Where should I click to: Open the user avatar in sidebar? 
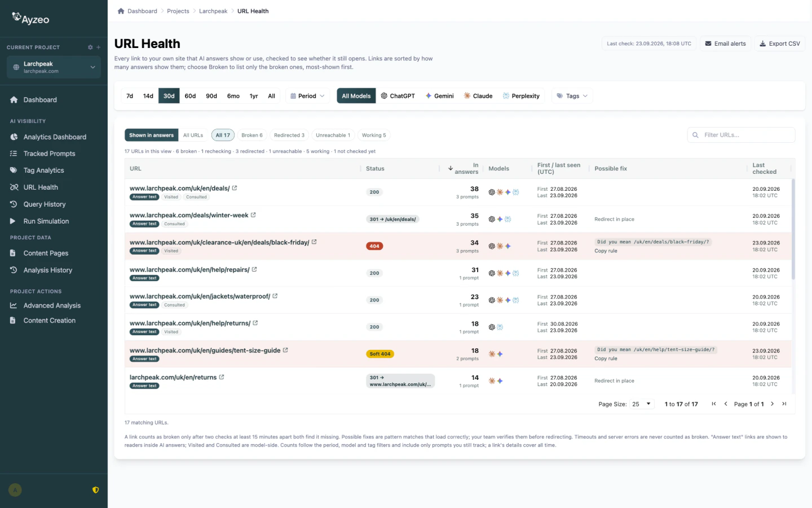point(15,490)
